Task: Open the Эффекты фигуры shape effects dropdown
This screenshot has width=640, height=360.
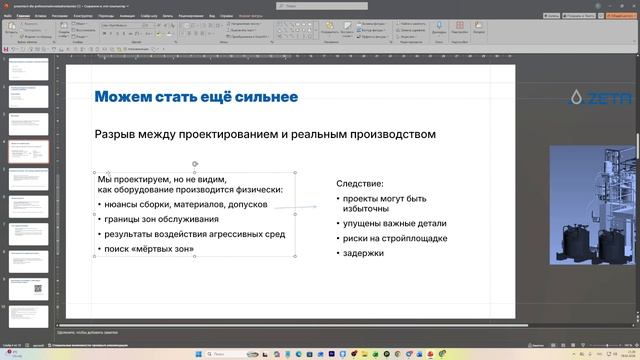Action: [x=372, y=37]
